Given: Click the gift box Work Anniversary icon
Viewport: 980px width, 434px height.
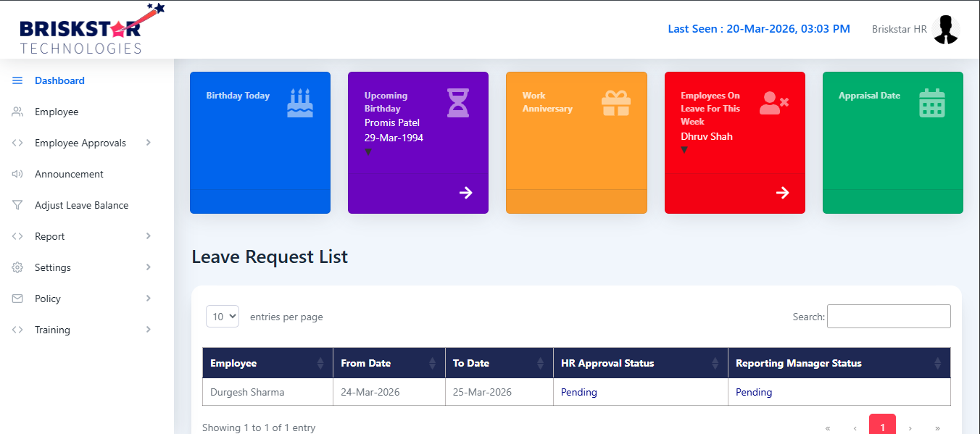Looking at the screenshot, I should point(616,103).
